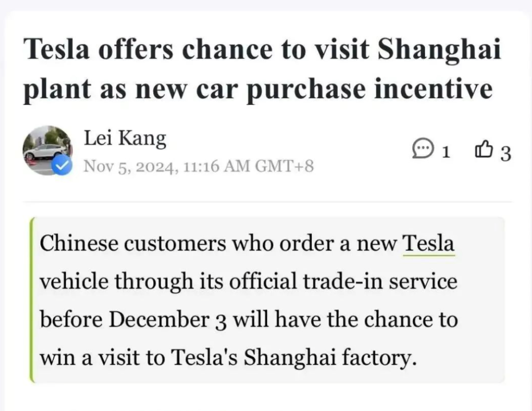Click the underlined Tesla link in summary

(x=429, y=244)
